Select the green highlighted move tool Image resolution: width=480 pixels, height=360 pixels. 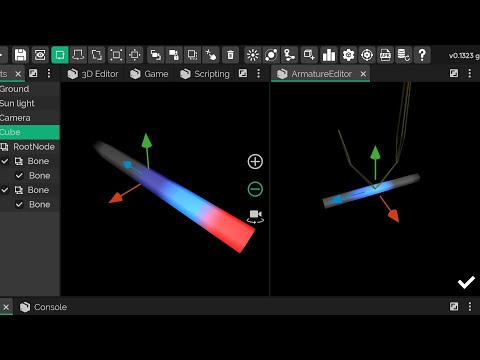coord(60,55)
